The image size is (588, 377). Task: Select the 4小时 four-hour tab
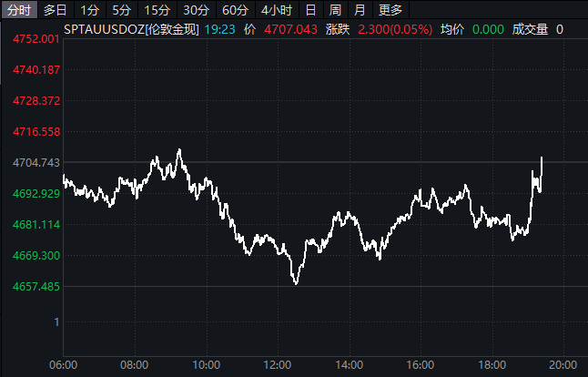click(x=276, y=10)
